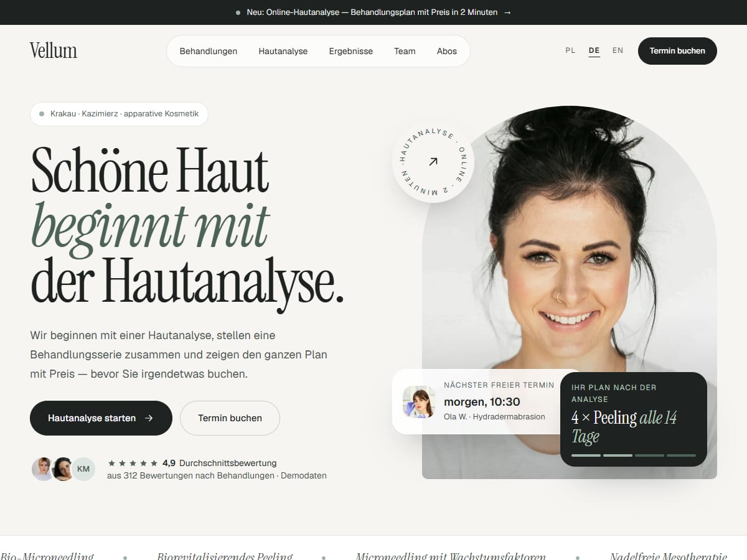Open the Abos navigation item
Screen dimensions: 747x560
[447, 51]
